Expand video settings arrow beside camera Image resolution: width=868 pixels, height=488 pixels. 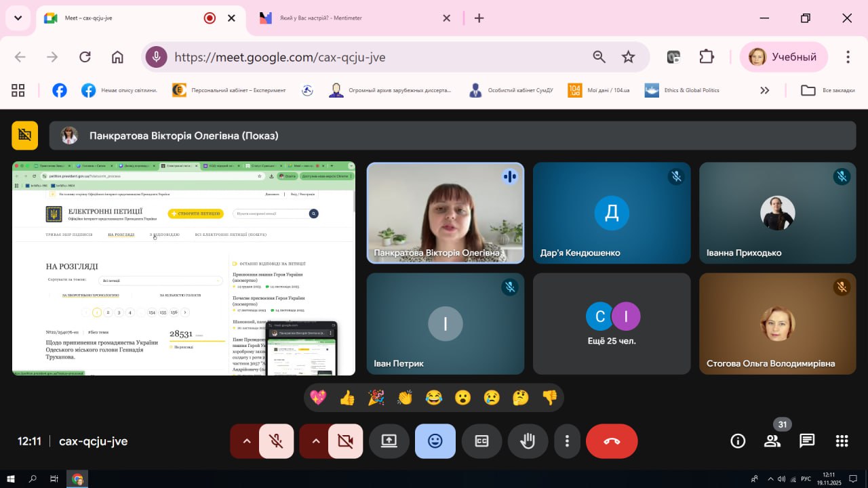pos(315,441)
